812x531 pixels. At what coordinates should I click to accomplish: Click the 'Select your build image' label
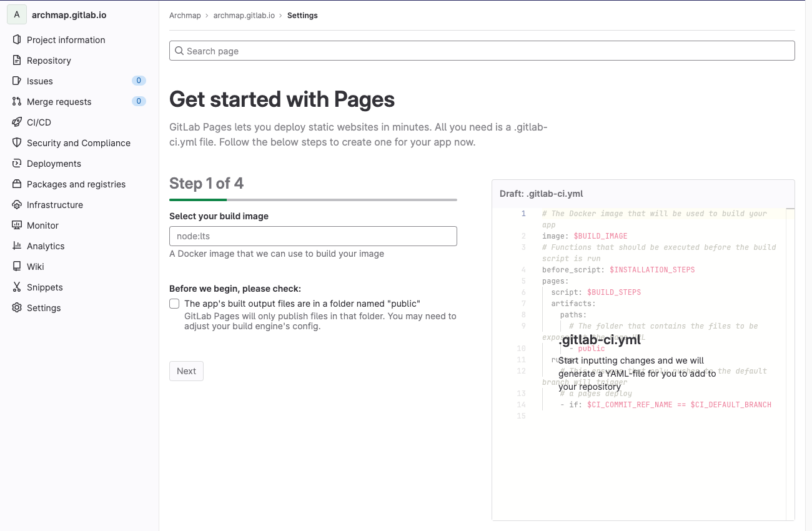point(219,216)
